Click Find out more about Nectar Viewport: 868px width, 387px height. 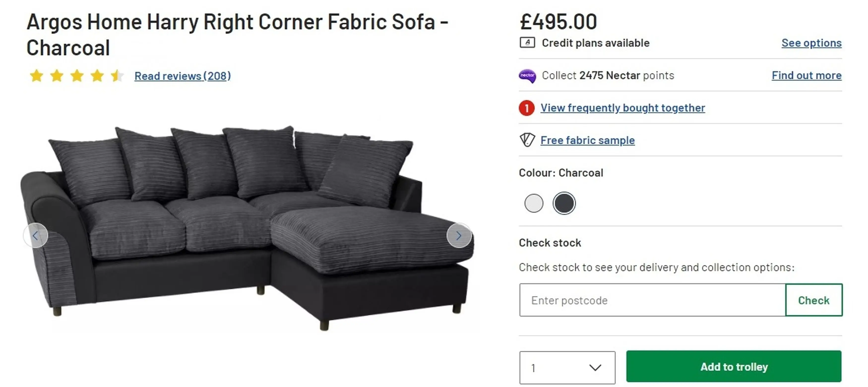[806, 75]
